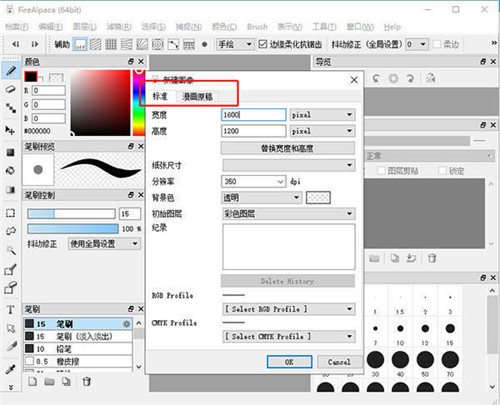Viewport: 500px width, 405px height.
Task: Click the black foreground color swatch
Action: pos(31,77)
